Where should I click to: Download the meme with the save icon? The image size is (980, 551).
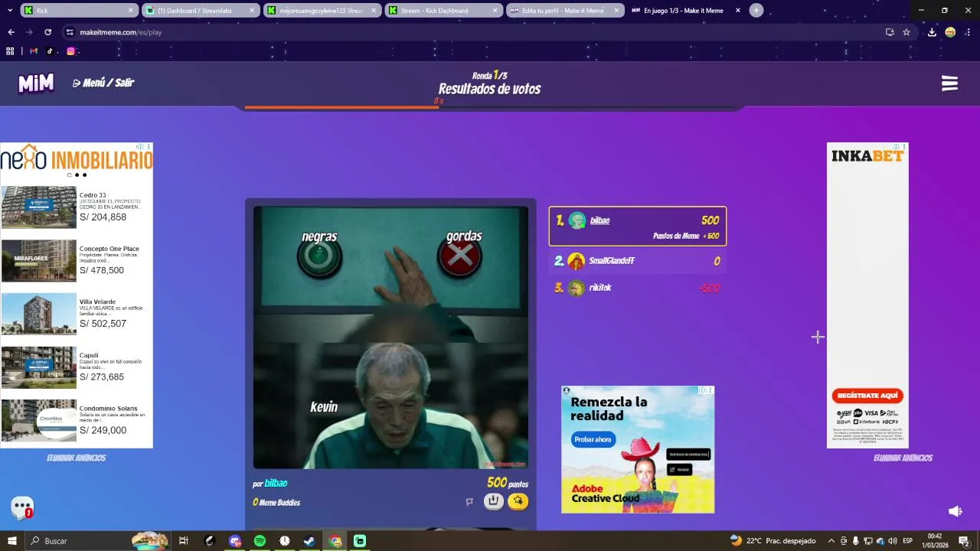point(494,501)
